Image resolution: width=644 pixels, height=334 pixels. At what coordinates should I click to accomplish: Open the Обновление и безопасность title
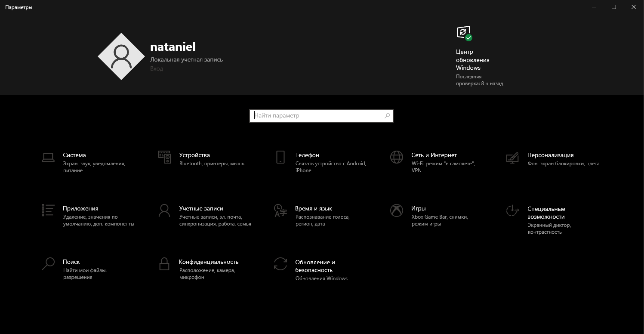(315, 266)
